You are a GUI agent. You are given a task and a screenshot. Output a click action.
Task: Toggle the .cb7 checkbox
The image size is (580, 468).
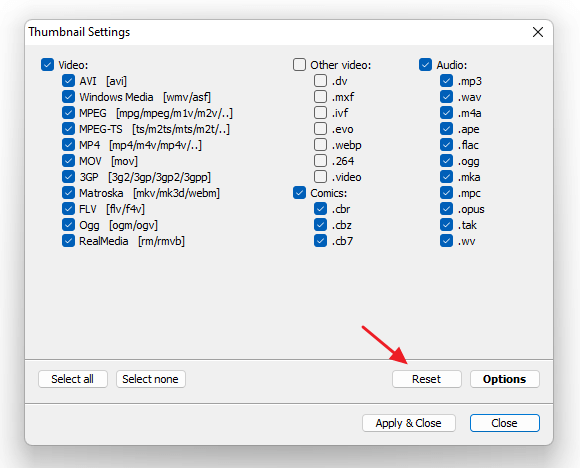click(x=320, y=241)
